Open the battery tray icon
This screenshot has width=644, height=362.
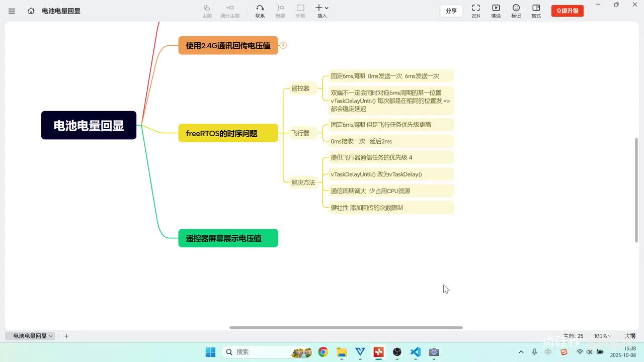(x=600, y=352)
